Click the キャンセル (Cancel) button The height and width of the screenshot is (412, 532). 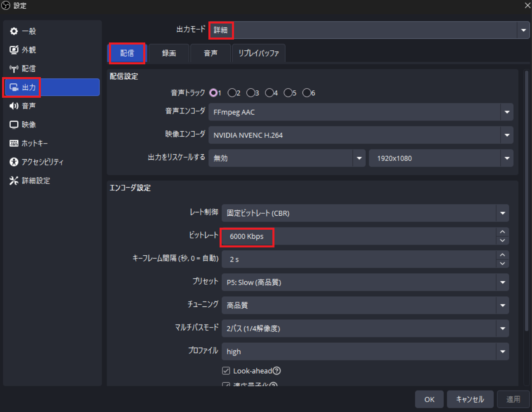(x=470, y=399)
